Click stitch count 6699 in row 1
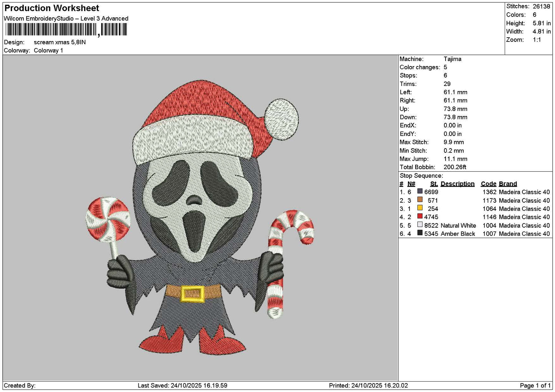The image size is (555, 392). (431, 192)
